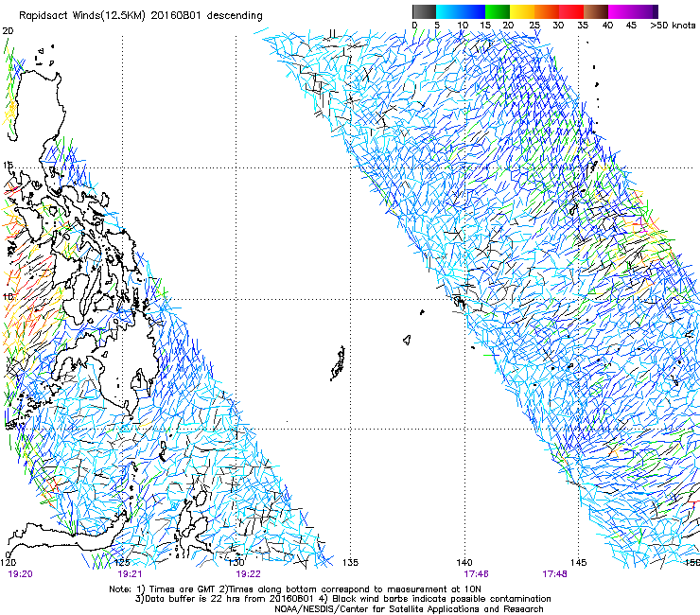Screen dimensions: 700x615
Task: Click the "20" latitude label at top left
Action: pos(8,31)
